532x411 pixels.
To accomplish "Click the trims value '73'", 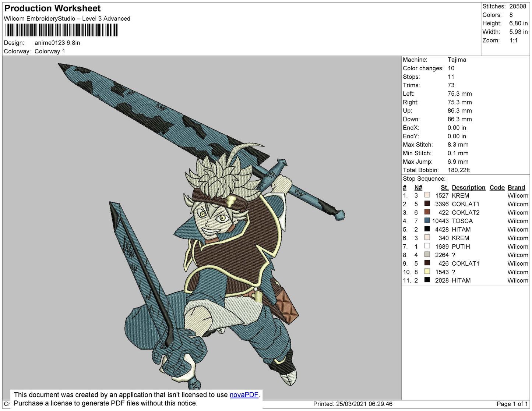I will coord(451,85).
